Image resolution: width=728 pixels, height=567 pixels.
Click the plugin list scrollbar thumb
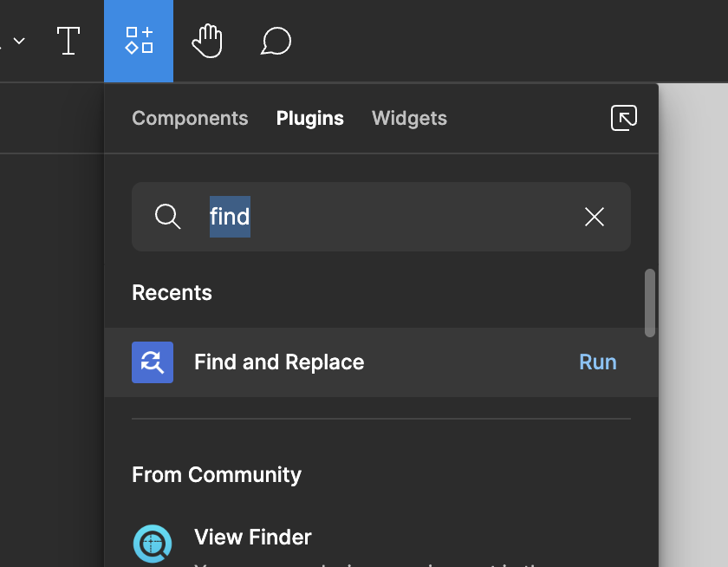click(x=649, y=303)
